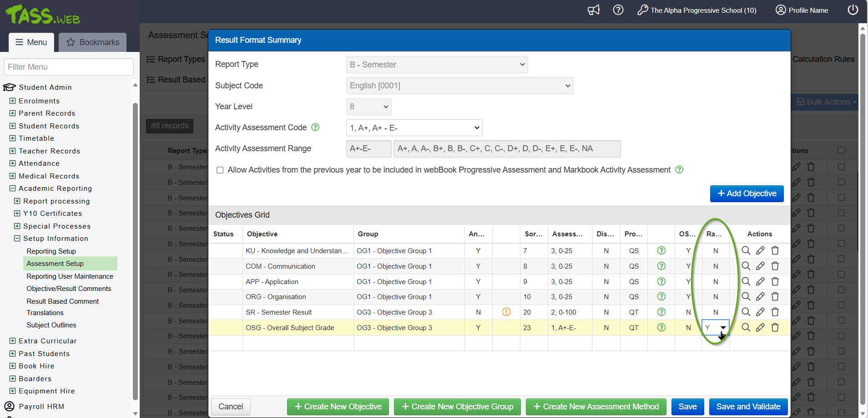
Task: Click the announcements megaphone icon
Action: (x=594, y=10)
